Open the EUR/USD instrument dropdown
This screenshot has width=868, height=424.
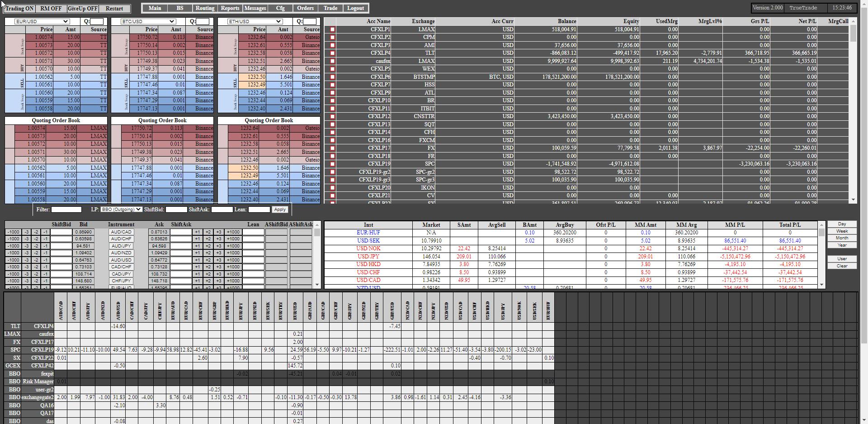pyautogui.click(x=42, y=21)
